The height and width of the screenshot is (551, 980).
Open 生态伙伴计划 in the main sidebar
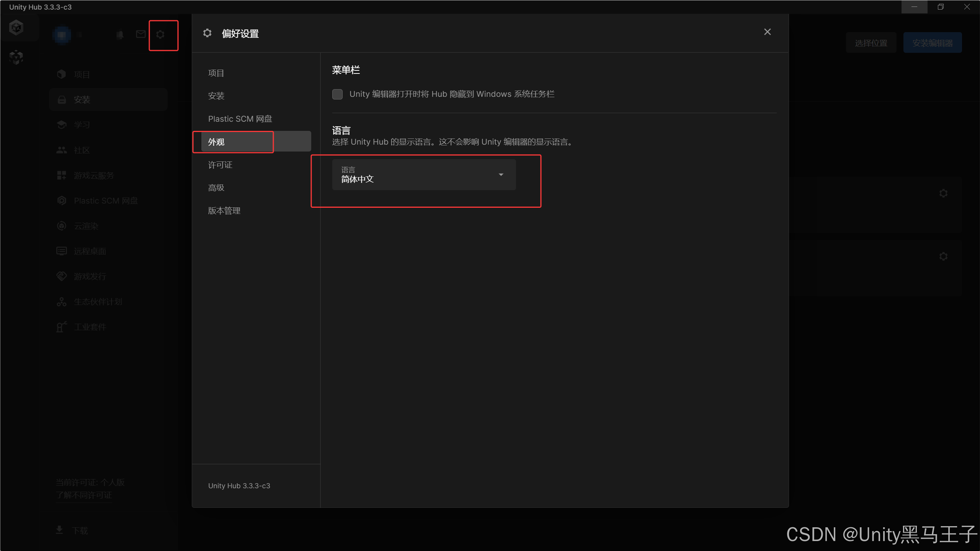[108, 302]
